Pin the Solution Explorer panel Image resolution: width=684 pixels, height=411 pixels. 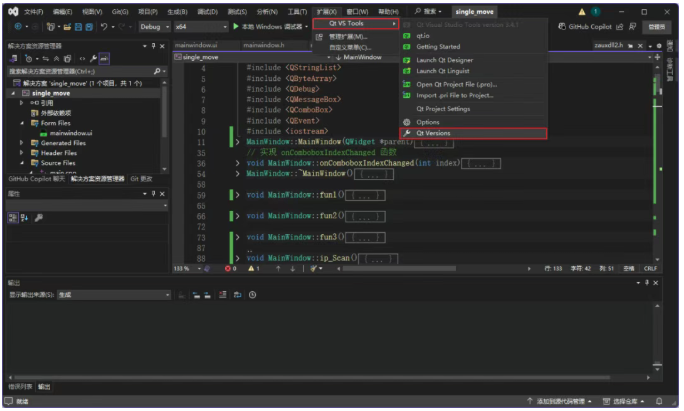pos(154,46)
